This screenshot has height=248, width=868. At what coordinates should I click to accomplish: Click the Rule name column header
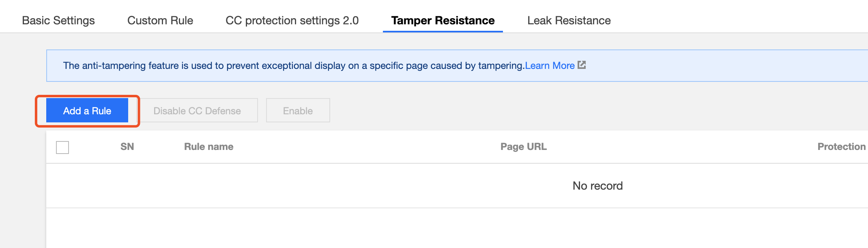click(x=209, y=147)
